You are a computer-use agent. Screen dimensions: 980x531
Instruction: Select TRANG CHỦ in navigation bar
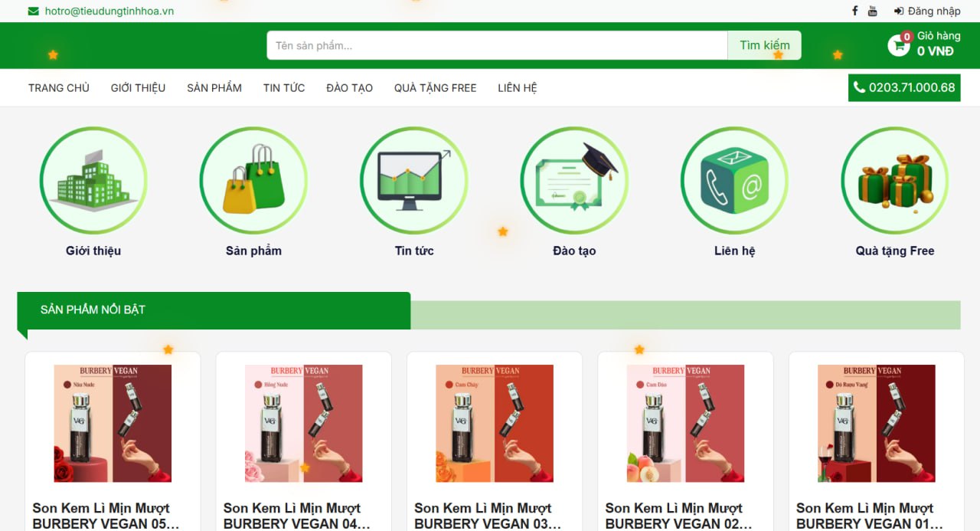coord(59,87)
